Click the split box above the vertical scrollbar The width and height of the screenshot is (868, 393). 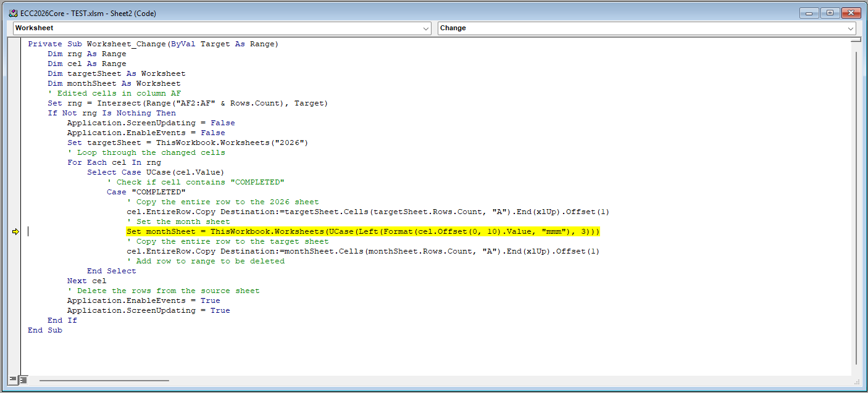858,39
